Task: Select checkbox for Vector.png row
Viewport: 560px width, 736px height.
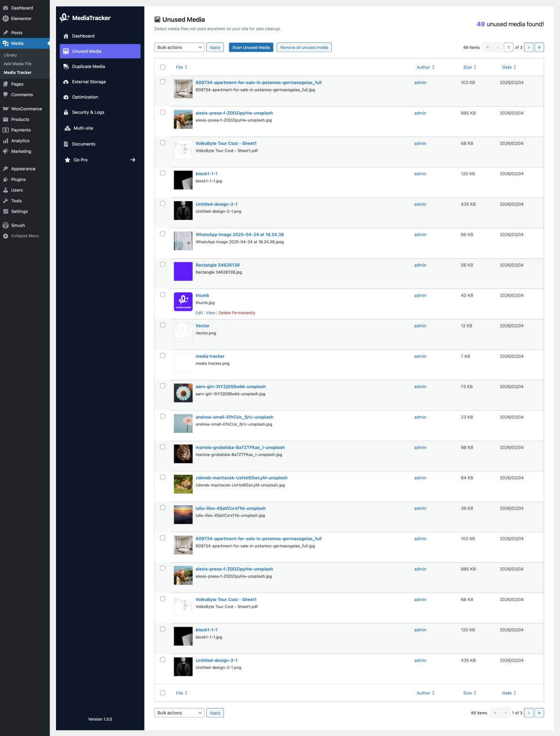Action: 162,325
